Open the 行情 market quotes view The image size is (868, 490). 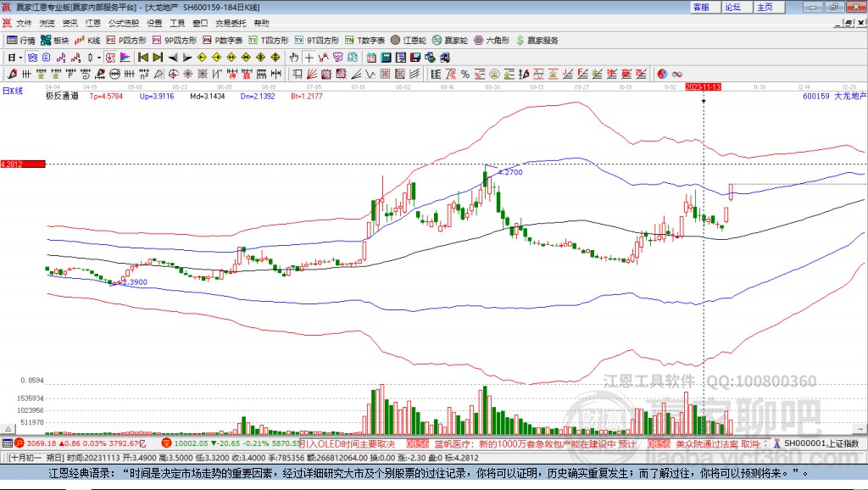(20, 40)
